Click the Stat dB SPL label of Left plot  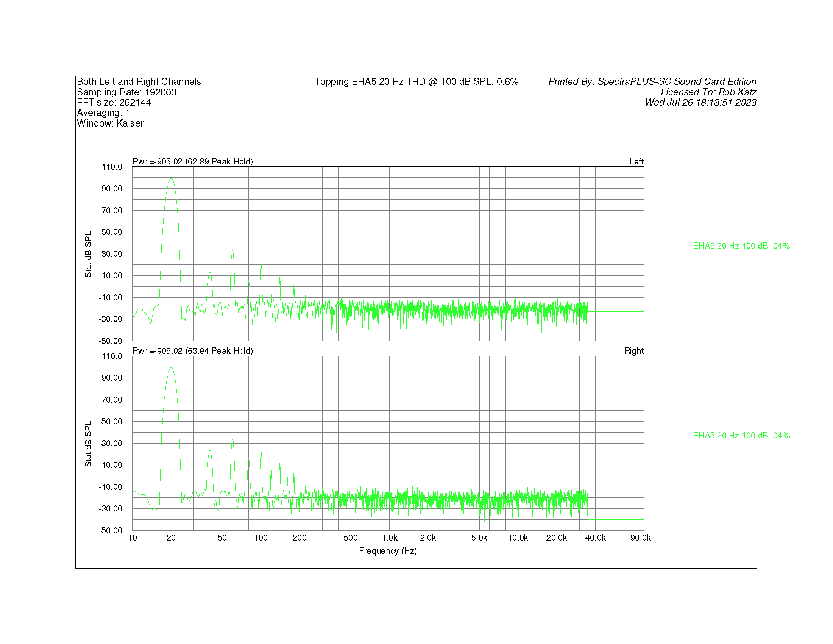coord(88,254)
